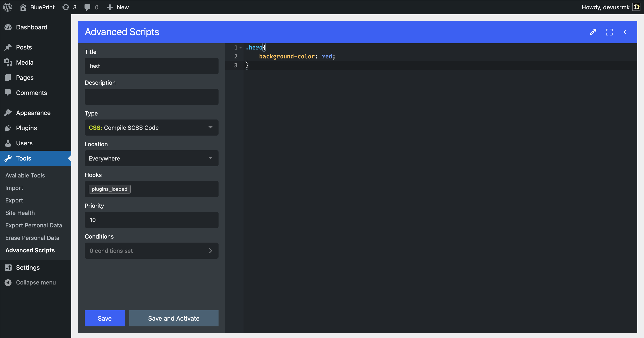Image resolution: width=644 pixels, height=338 pixels.
Task: Visit the BluePrint site home link
Action: coord(37,7)
